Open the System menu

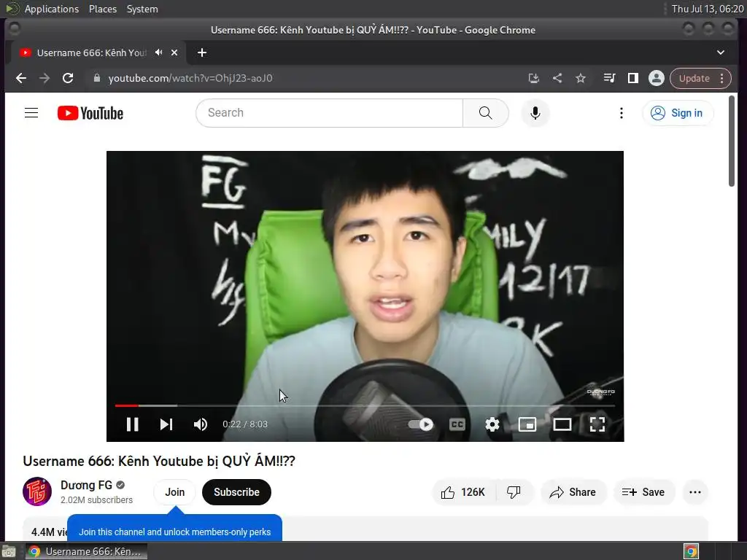142,9
